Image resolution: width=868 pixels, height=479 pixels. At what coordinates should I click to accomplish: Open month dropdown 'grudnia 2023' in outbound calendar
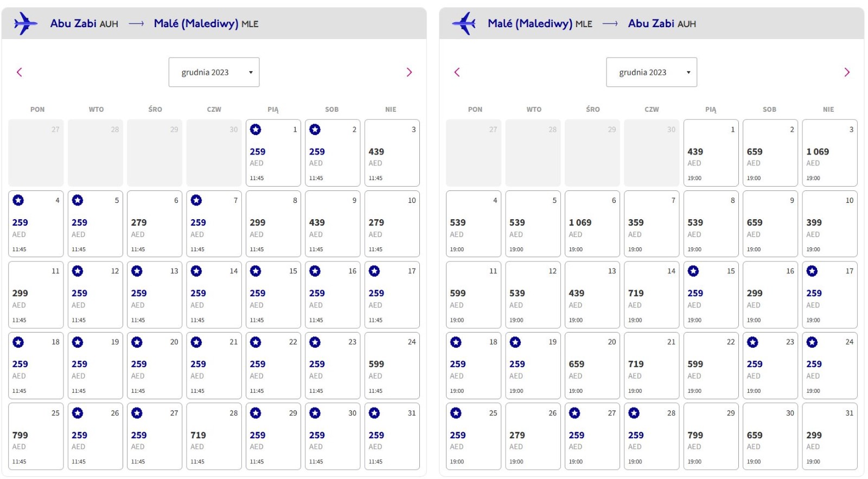click(x=214, y=72)
